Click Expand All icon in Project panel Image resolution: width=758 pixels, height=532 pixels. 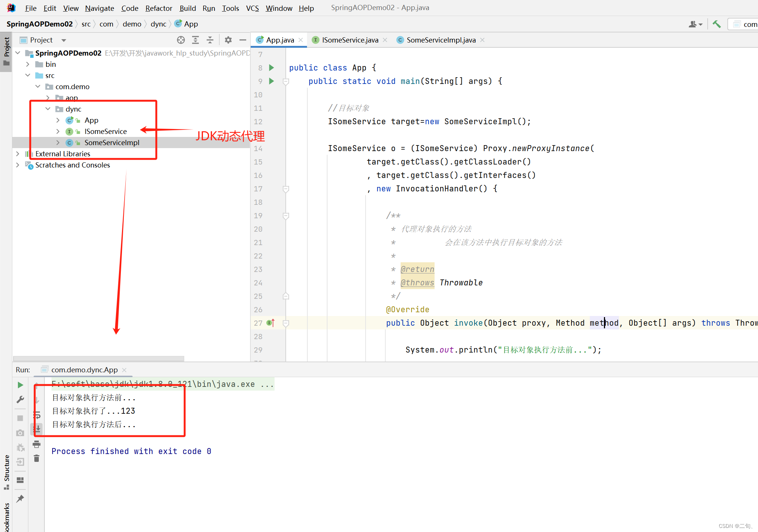(x=195, y=40)
